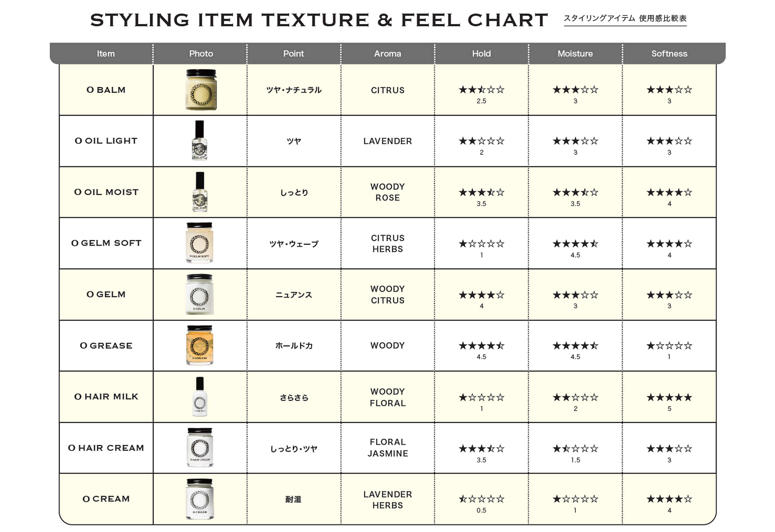Click the O BALM hold star rating
This screenshot has height=532, width=775.
tap(481, 90)
